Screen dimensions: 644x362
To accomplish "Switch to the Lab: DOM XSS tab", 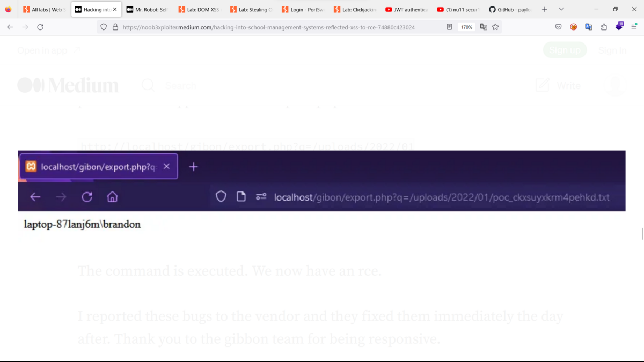I will pos(199,10).
